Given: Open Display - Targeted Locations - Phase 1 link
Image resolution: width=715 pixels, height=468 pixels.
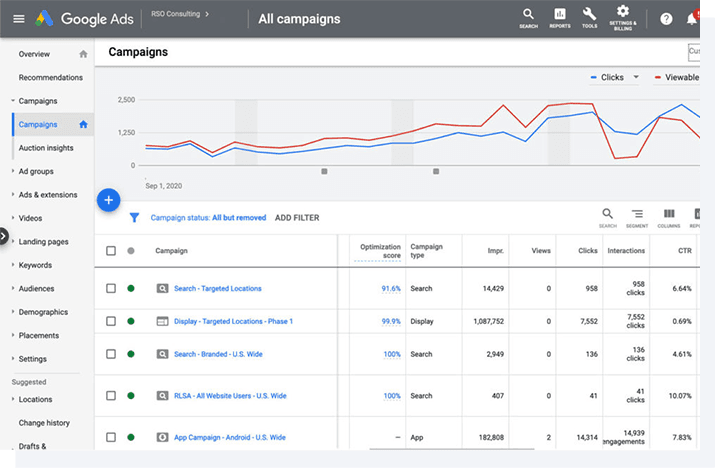Looking at the screenshot, I should 233,321.
